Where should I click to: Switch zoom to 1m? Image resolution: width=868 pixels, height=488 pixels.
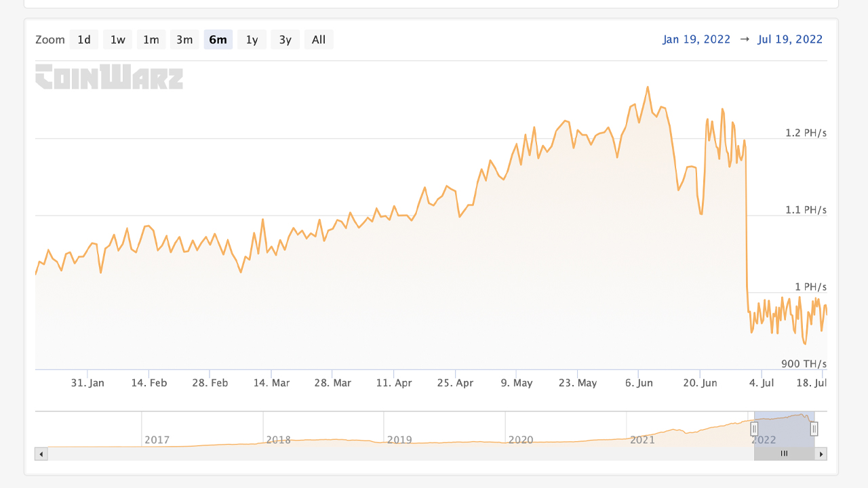[151, 40]
